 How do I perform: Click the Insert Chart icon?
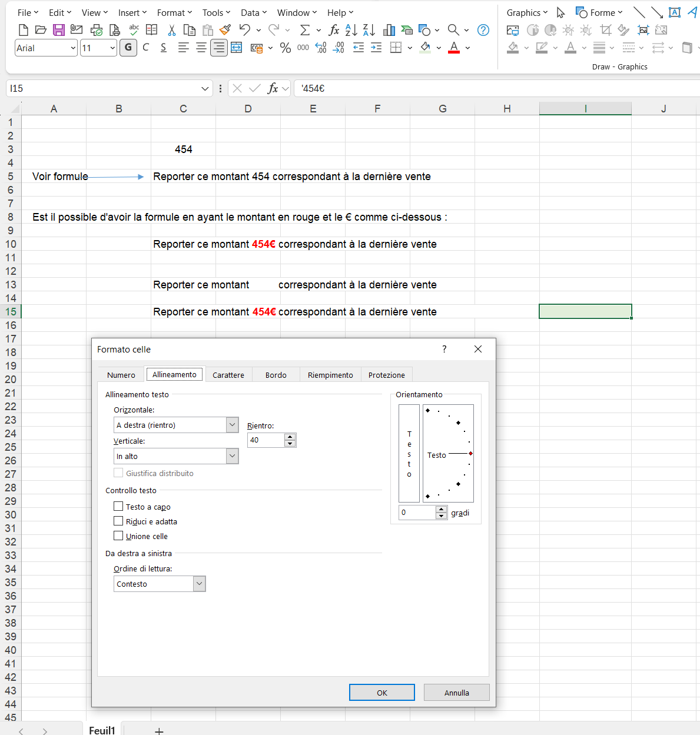[x=389, y=30]
